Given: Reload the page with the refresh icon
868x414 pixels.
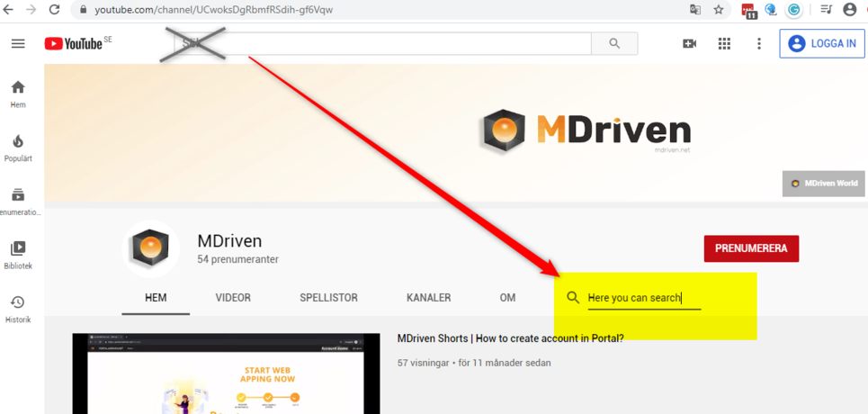Looking at the screenshot, I should tap(54, 9).
